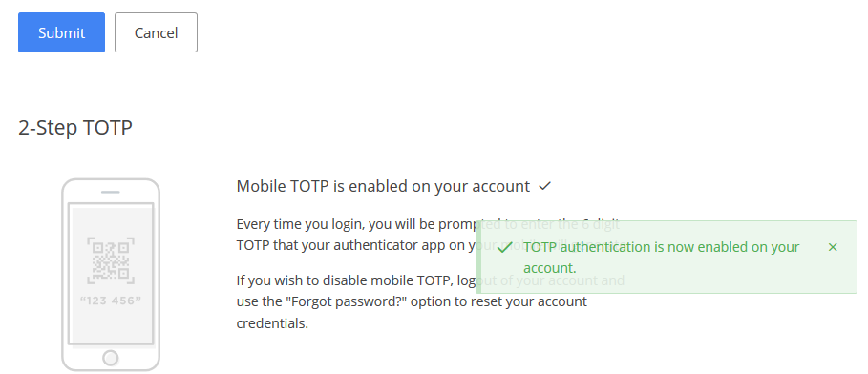
Task: Click the blue Submit button
Action: 61,32
